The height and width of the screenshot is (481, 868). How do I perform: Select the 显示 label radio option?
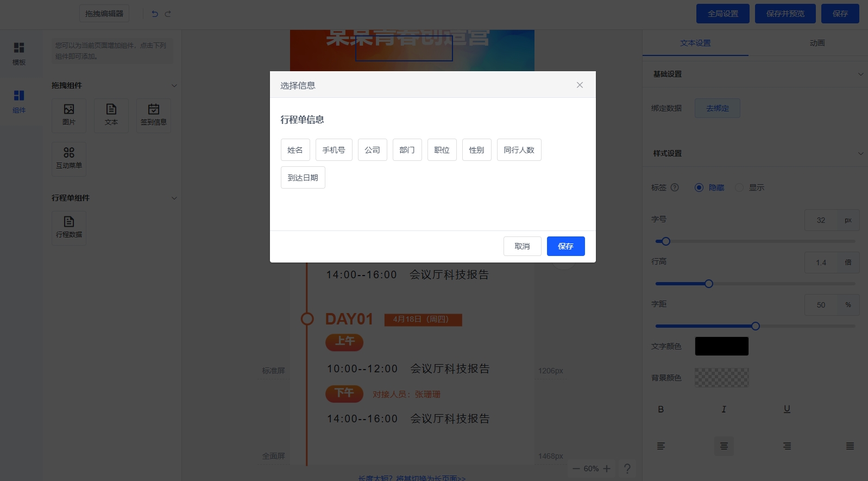(739, 188)
